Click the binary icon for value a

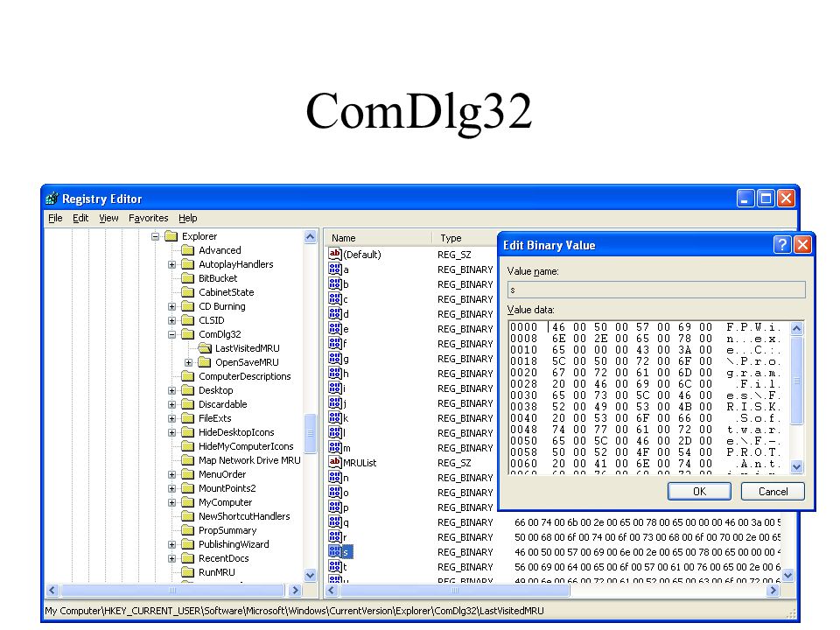click(335, 269)
